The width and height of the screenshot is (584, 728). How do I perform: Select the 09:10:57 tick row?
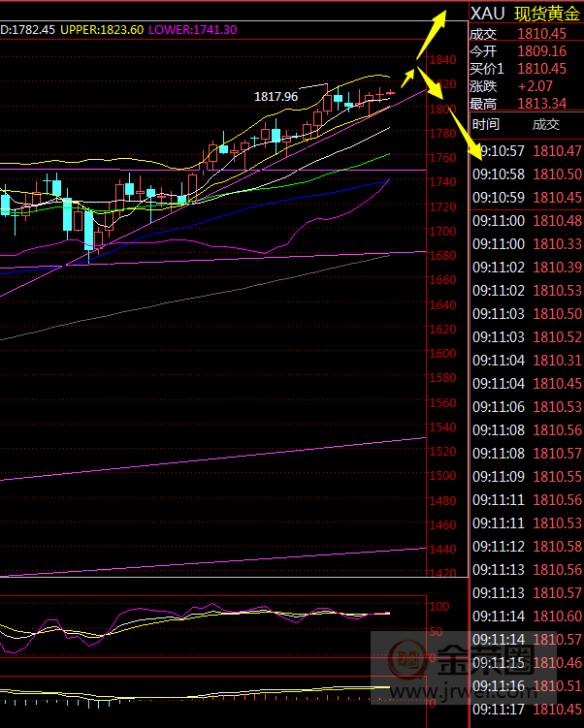[526, 151]
